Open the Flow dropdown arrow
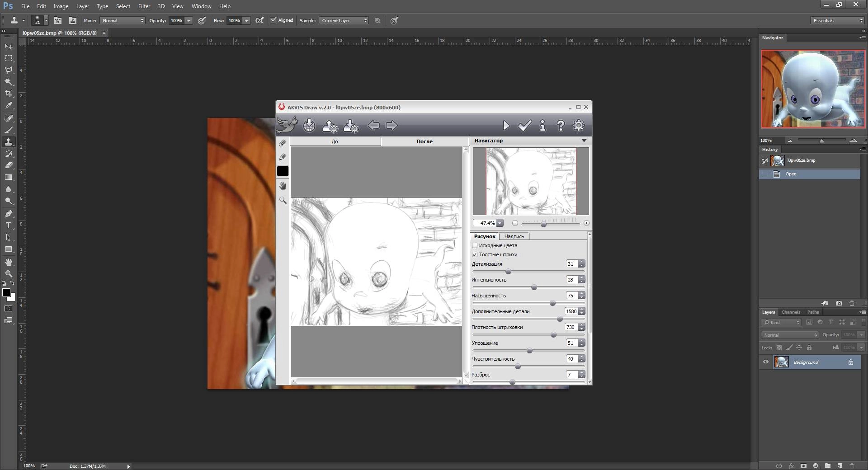The width and height of the screenshot is (868, 470). [246, 20]
